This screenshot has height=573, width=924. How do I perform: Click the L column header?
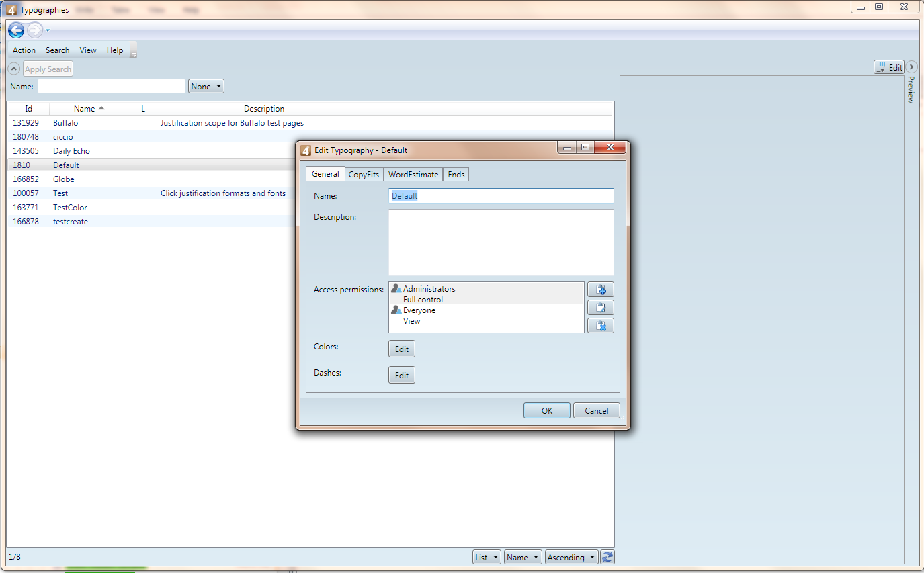point(143,108)
